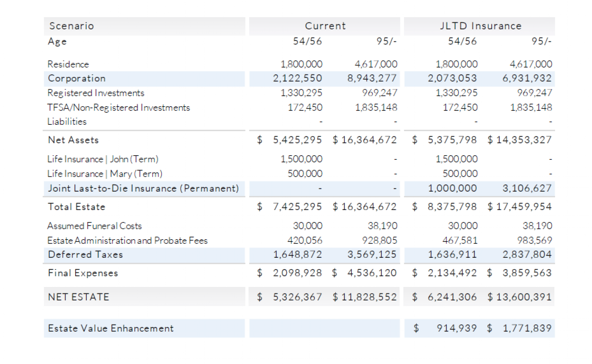Click the Scenario header cell
This screenshot has width=592, height=364.
72,26
